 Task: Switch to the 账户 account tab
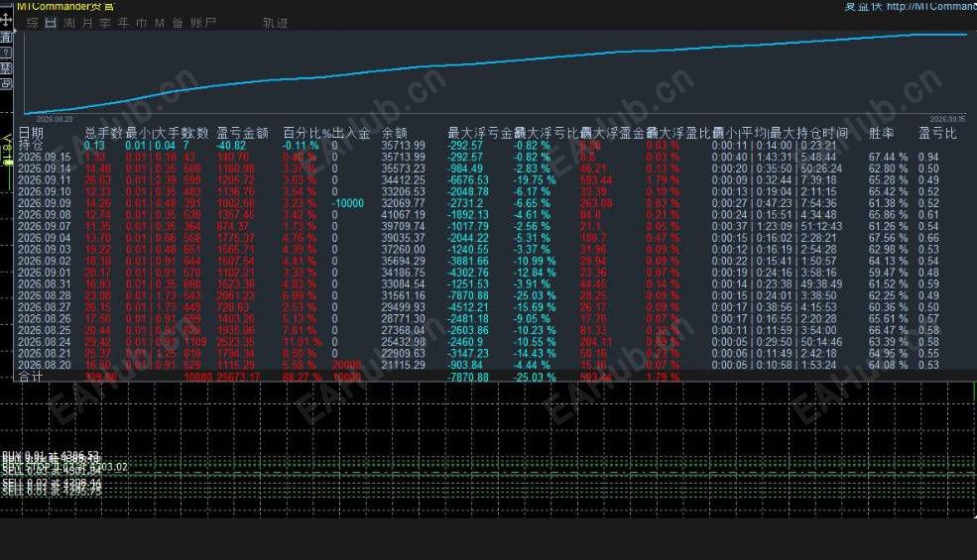point(203,23)
